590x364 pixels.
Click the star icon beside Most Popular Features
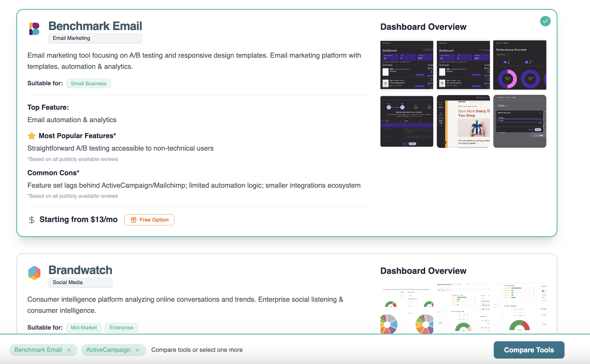32,136
